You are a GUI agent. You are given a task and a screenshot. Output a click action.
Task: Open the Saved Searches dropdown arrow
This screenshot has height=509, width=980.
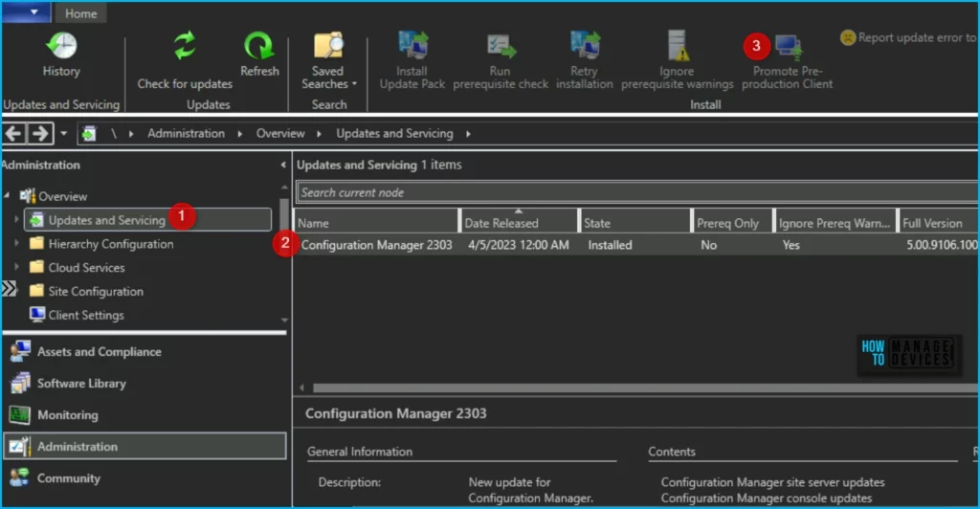354,84
